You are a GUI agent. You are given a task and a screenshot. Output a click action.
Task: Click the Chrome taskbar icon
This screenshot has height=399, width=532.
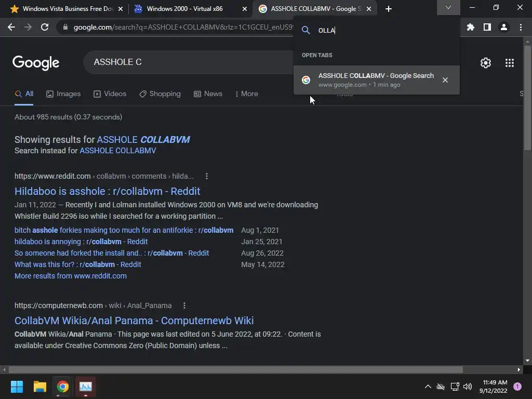pyautogui.click(x=63, y=387)
